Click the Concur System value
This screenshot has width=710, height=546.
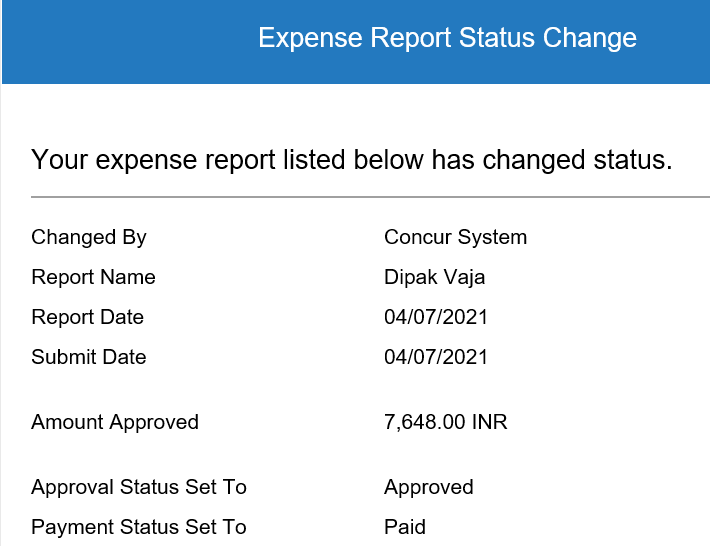tap(456, 238)
